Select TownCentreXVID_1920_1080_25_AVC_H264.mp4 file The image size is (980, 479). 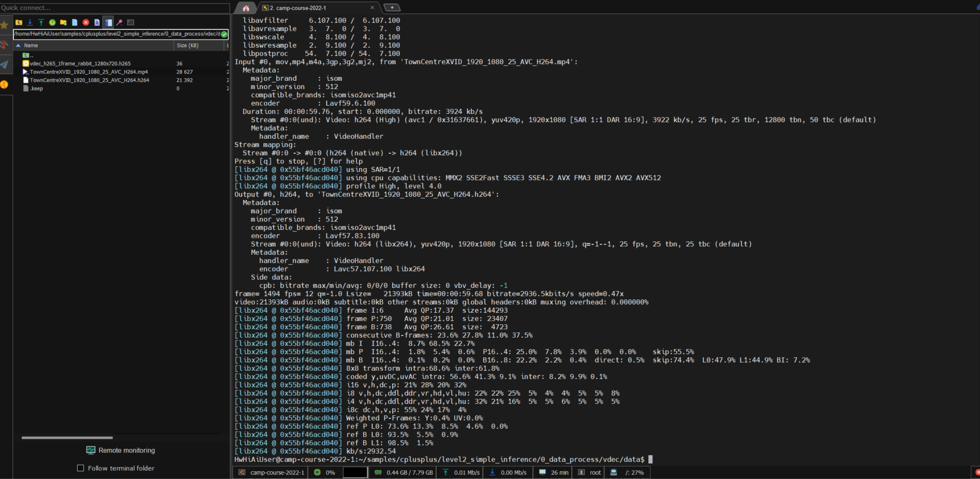(x=85, y=72)
